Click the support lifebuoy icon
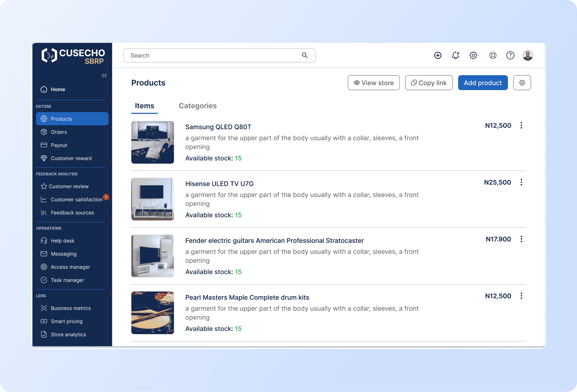Screen dimensions: 577x392 493,55
